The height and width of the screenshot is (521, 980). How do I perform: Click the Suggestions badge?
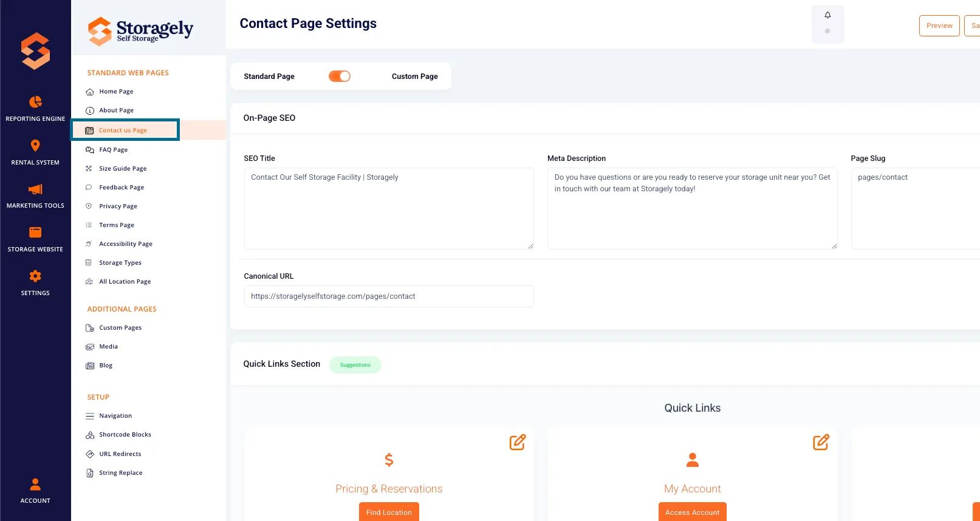[x=355, y=365]
